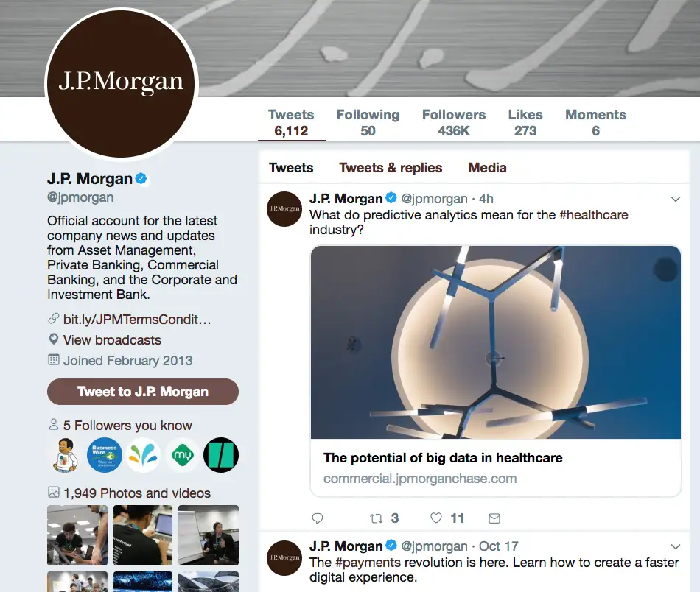Switch to the Media tab

tap(487, 168)
